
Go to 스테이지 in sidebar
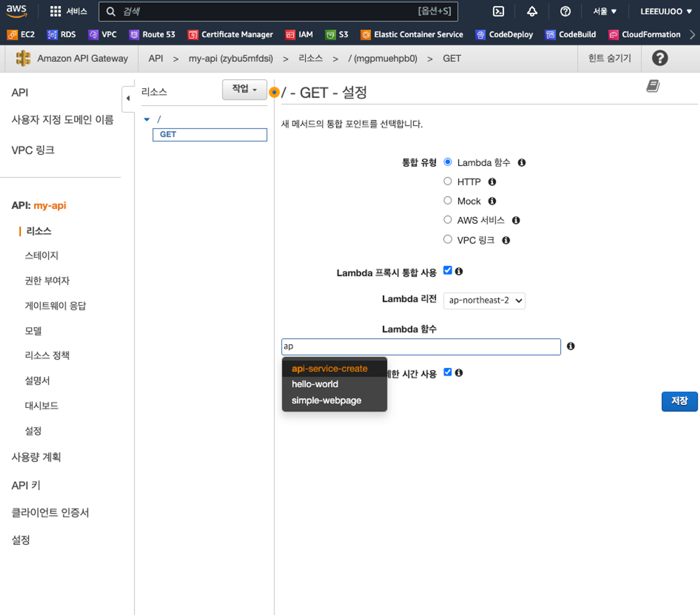pyautogui.click(x=41, y=256)
